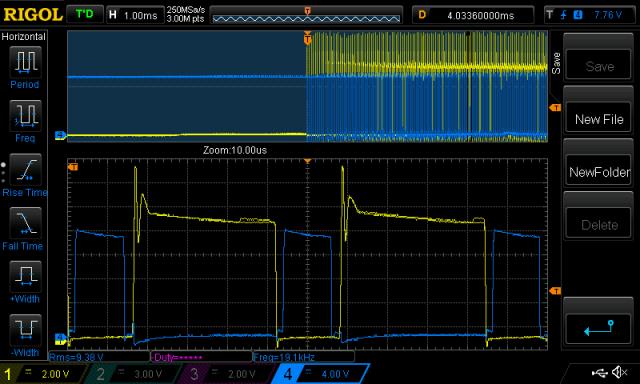The height and width of the screenshot is (384, 640).
Task: Click the horizontal timebase 1.00ms field
Action: [135, 16]
